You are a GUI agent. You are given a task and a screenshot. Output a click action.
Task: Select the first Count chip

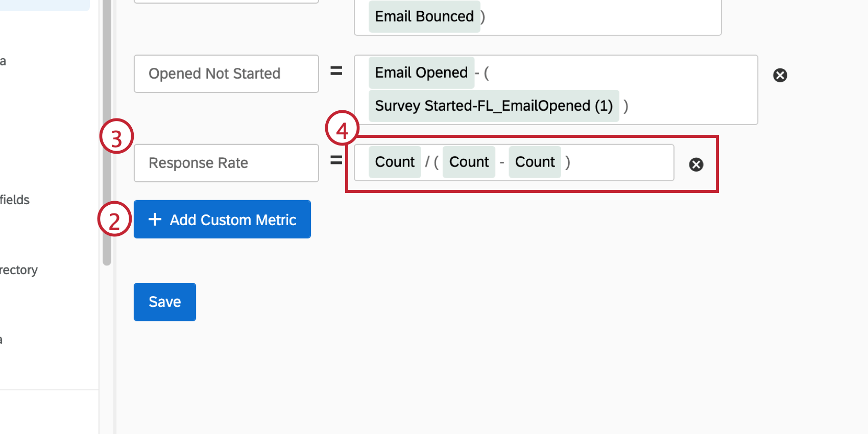tap(394, 162)
